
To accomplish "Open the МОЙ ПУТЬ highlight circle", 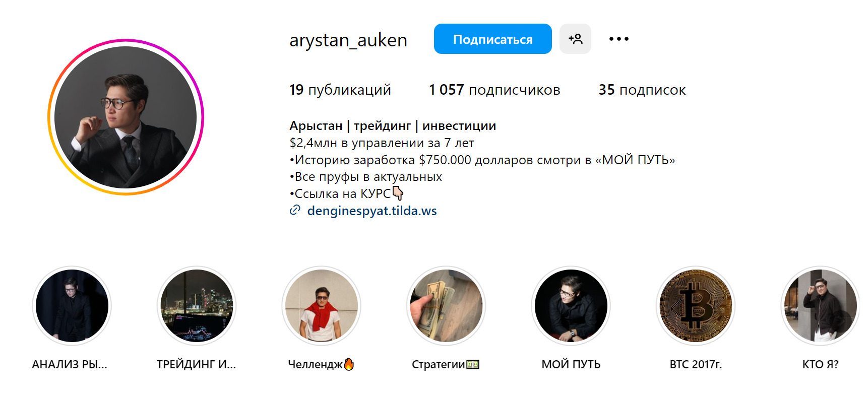I will coord(571,306).
